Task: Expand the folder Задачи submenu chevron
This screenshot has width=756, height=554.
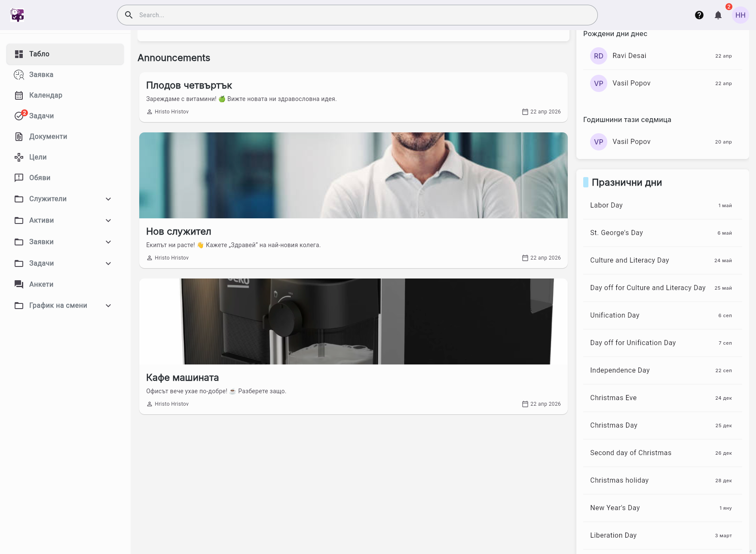Action: pos(108,263)
